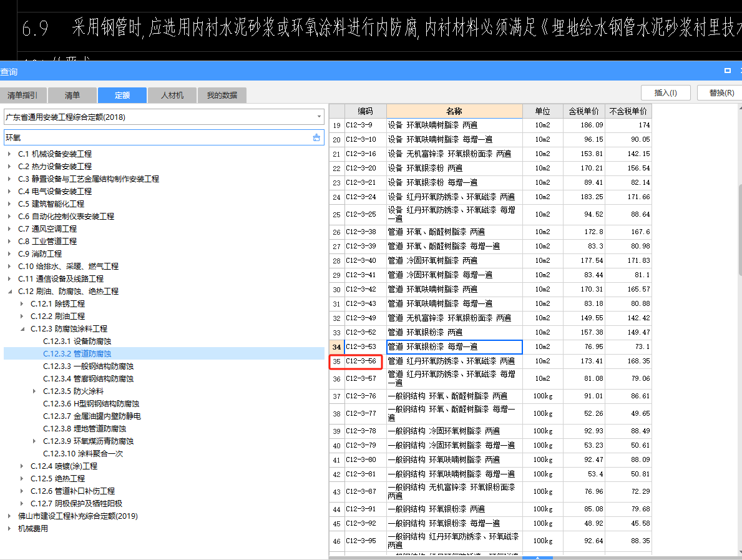
Task: Select C.12.3.10 涂料聚合一次 item
Action: [x=83, y=453]
